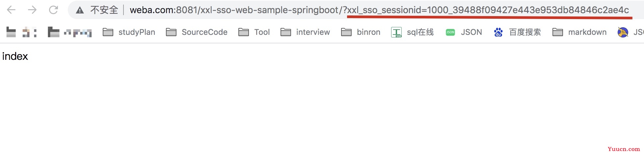Image resolution: width=644 pixels, height=167 pixels.
Task: Open the studyPlan bookmark folder
Action: [129, 32]
